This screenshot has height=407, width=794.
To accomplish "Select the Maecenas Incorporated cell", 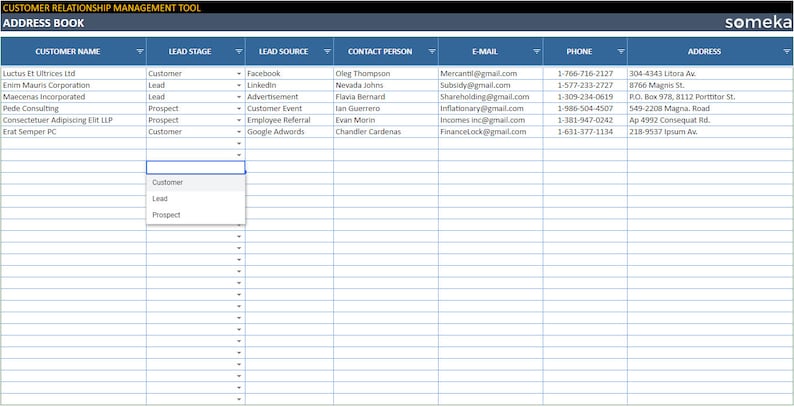I will point(74,97).
